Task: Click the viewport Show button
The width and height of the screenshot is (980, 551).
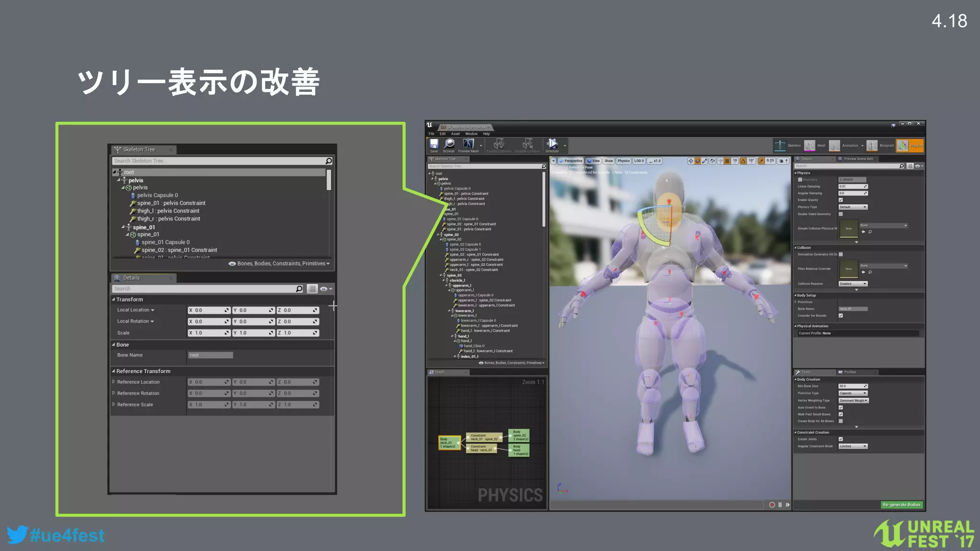Action: pos(609,161)
